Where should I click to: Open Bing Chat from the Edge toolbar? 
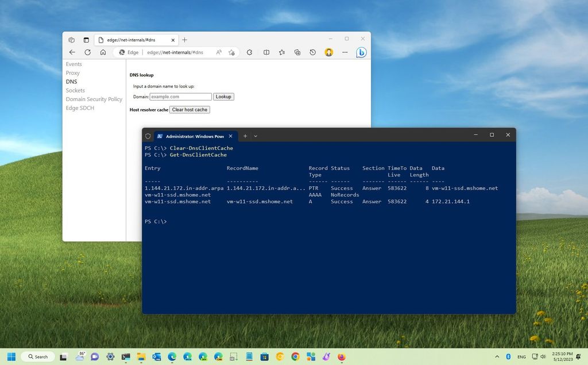pos(361,52)
